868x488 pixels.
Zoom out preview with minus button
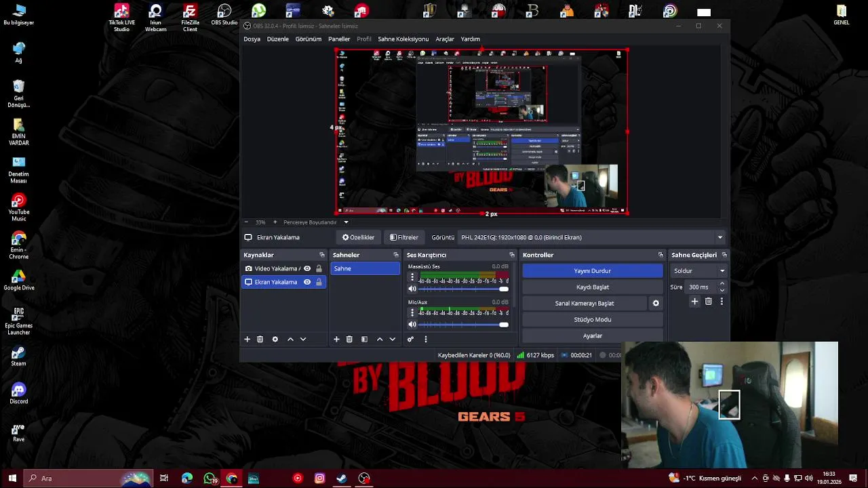click(247, 222)
